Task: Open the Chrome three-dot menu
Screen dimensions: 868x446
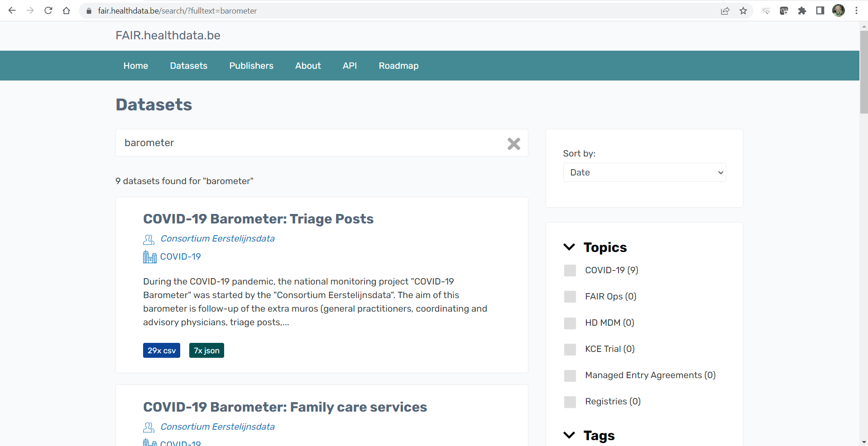Action: coord(856,10)
